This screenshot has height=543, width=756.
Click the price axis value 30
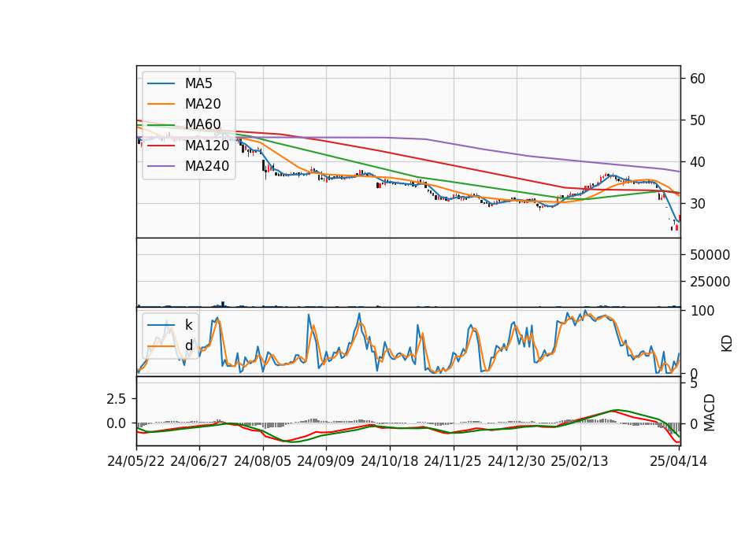click(x=698, y=204)
